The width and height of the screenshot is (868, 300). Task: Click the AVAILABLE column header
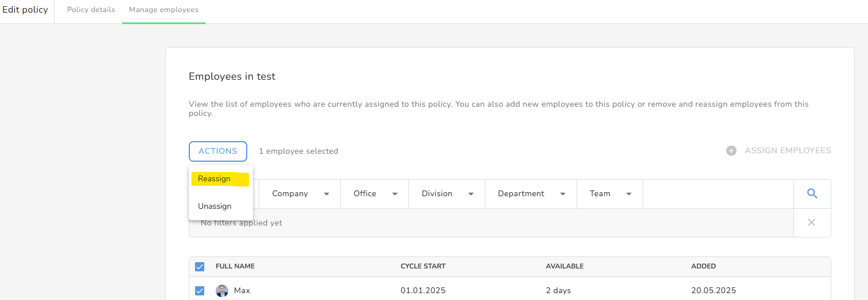coord(565,266)
